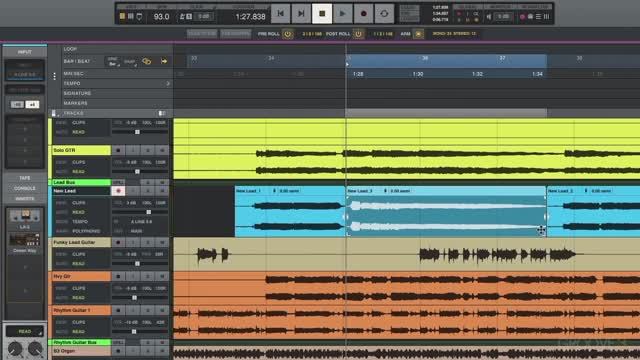Disarm the red record button on New Lead

(x=118, y=191)
